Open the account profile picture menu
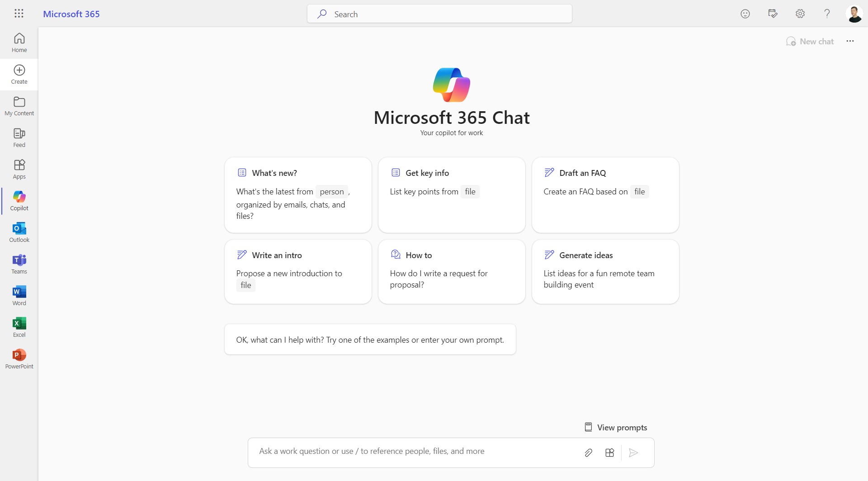The image size is (868, 481). 854,14
